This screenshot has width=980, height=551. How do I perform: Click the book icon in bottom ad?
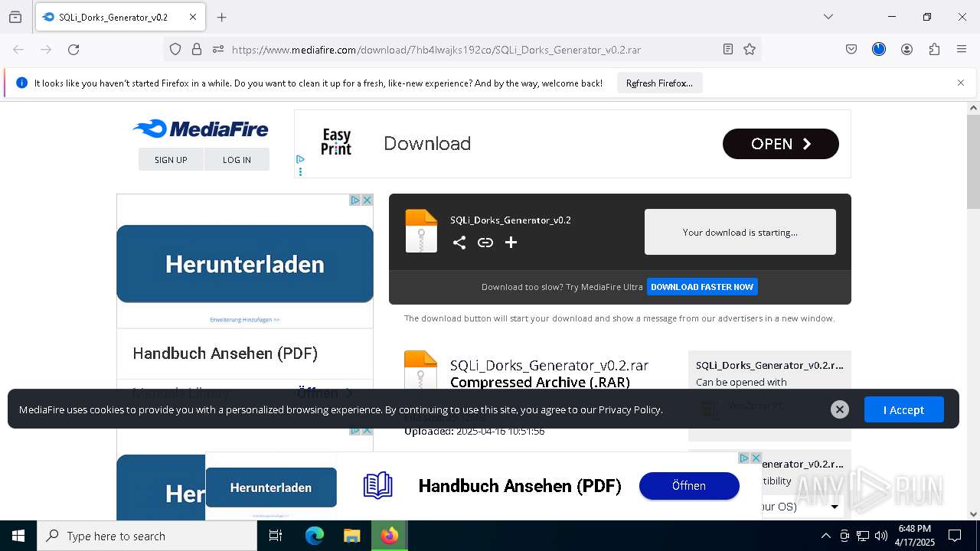[378, 485]
